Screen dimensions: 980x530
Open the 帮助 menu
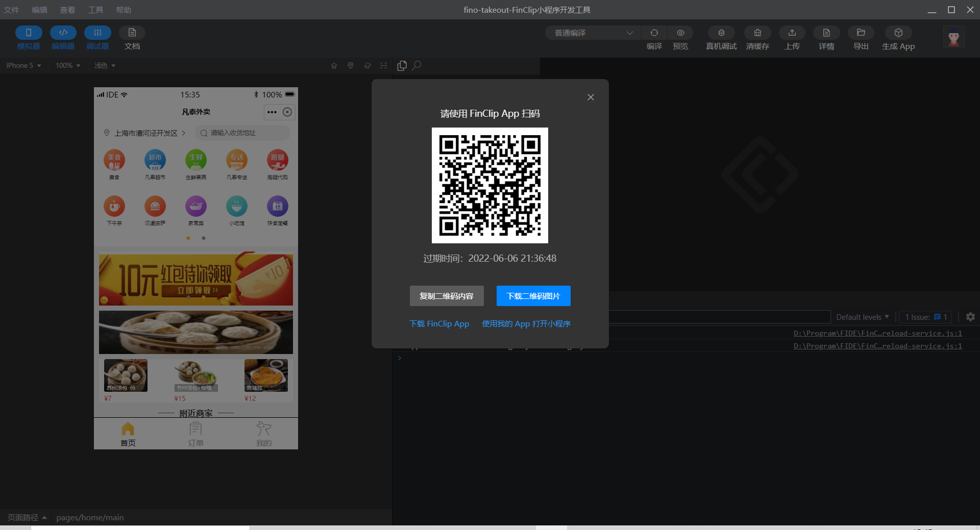pyautogui.click(x=124, y=10)
